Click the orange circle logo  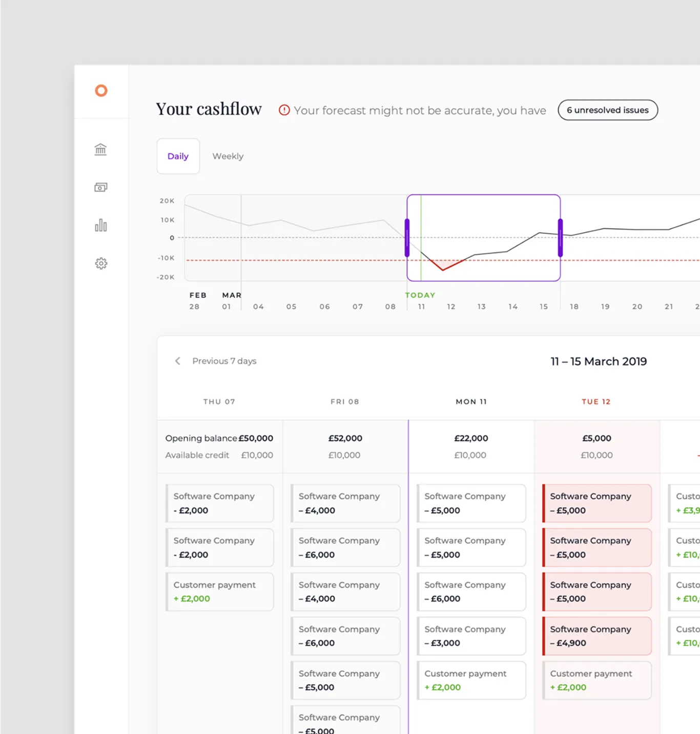tap(101, 91)
